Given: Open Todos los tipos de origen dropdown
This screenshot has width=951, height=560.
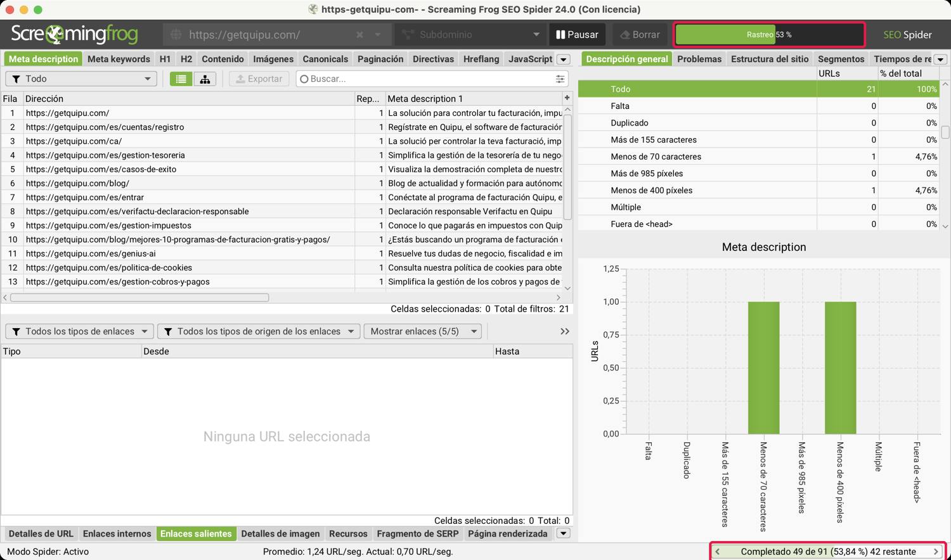Looking at the screenshot, I should [x=259, y=331].
